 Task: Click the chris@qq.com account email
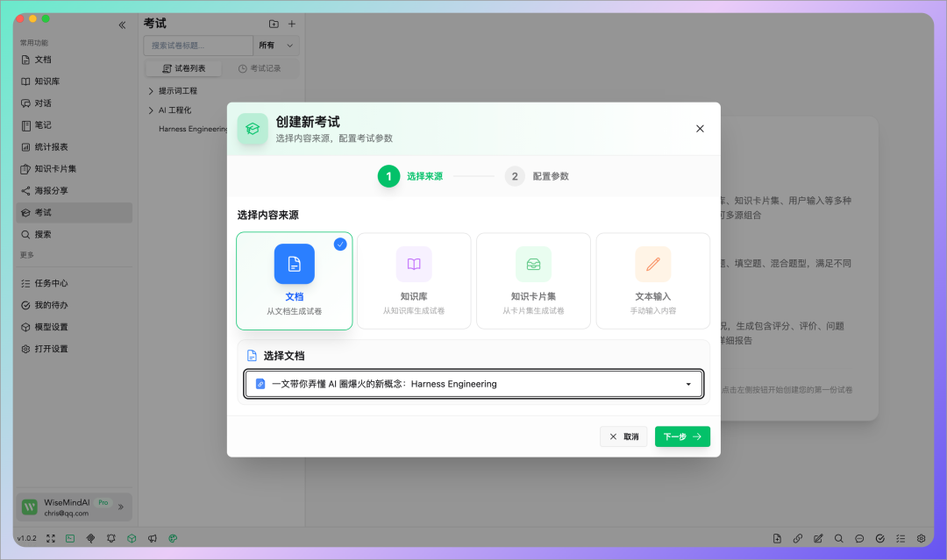[x=67, y=514]
